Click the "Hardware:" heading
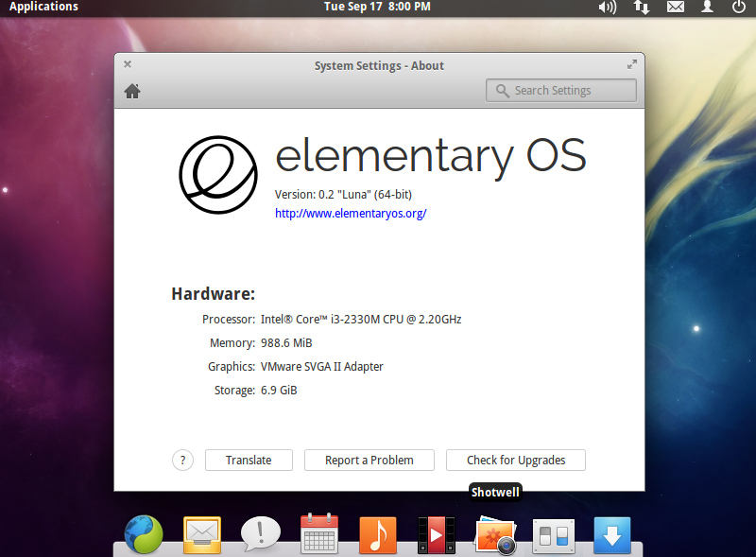The width and height of the screenshot is (756, 557). pyautogui.click(x=214, y=294)
